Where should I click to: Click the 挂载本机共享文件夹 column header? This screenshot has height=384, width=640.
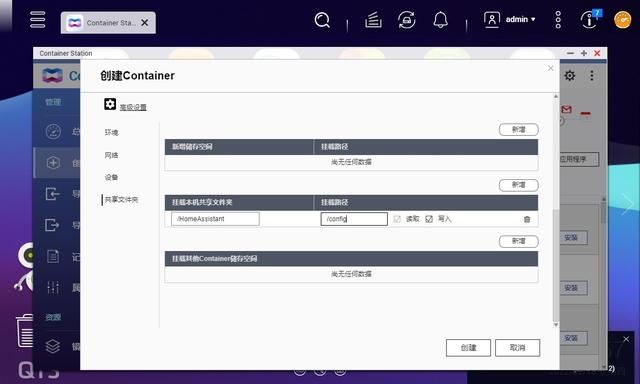click(x=239, y=202)
